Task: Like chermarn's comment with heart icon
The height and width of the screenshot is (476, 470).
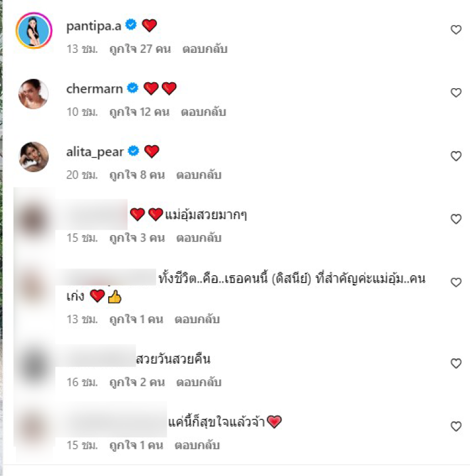Action: click(456, 92)
